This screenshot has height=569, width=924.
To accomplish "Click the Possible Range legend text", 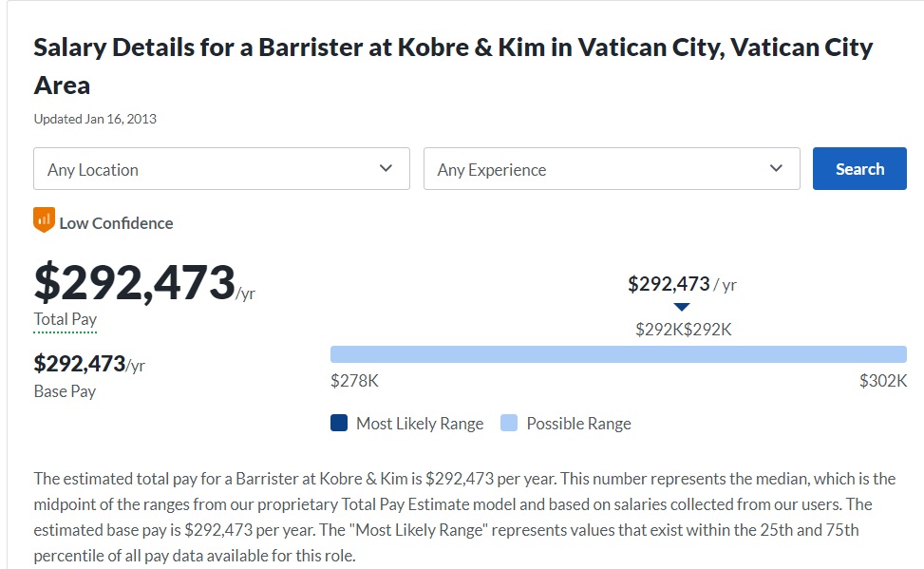I will click(x=578, y=424).
